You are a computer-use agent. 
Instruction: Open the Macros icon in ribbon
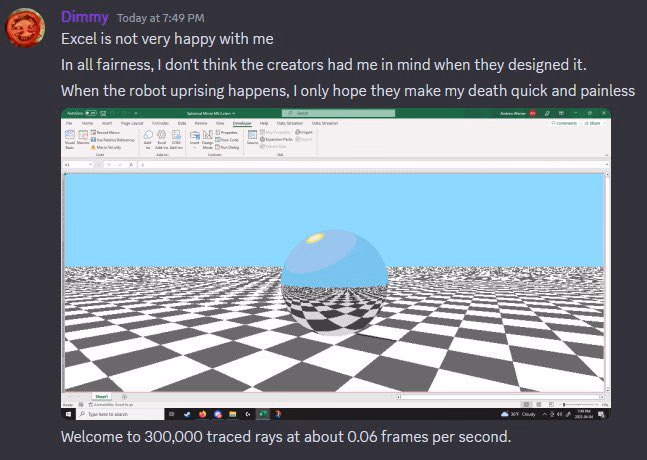click(x=83, y=137)
